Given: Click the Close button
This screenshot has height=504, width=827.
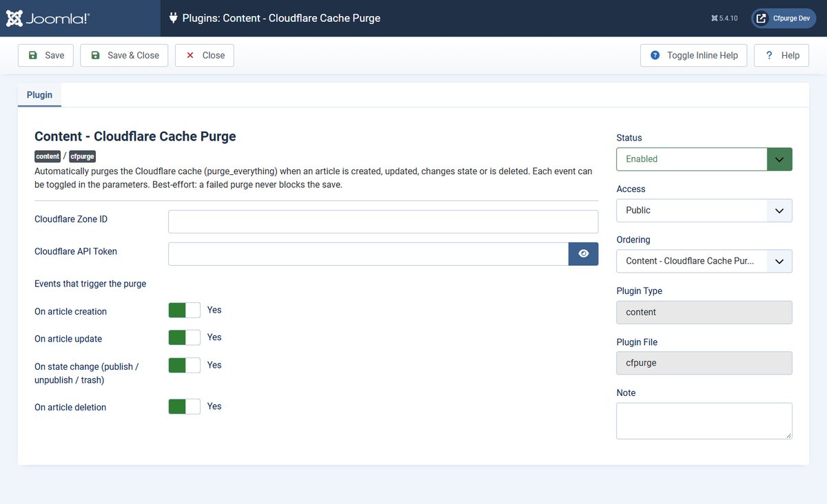Looking at the screenshot, I should click(x=205, y=56).
